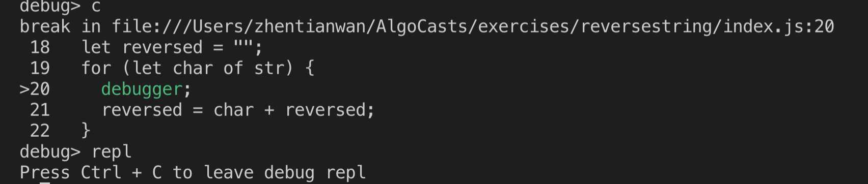The image size is (868, 184).
Task: Click line number 19
Action: coord(40,68)
